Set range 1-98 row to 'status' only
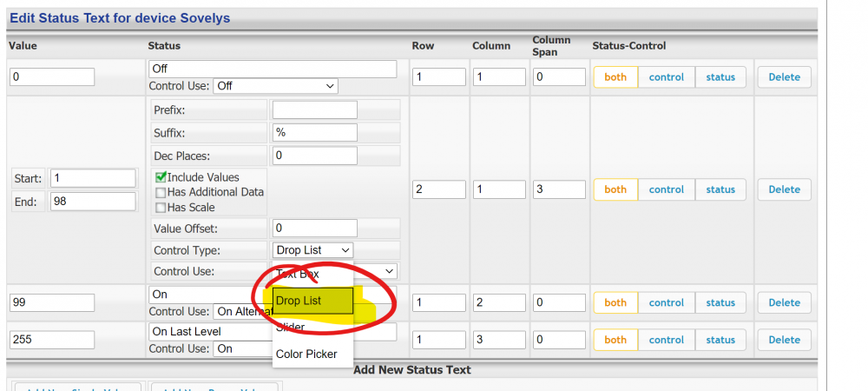 point(720,189)
